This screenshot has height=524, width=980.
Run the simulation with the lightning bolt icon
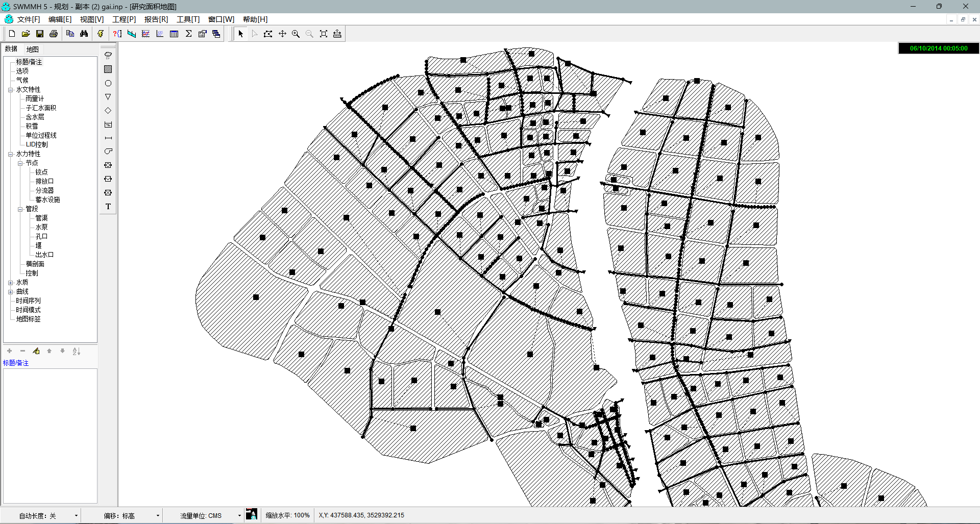[101, 34]
